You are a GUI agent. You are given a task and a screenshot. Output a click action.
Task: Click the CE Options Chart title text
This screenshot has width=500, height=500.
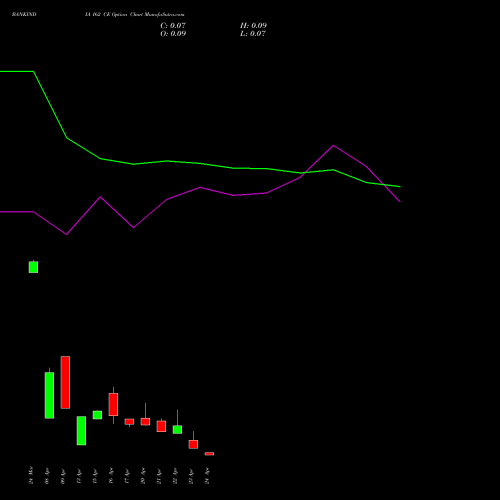coord(135,15)
